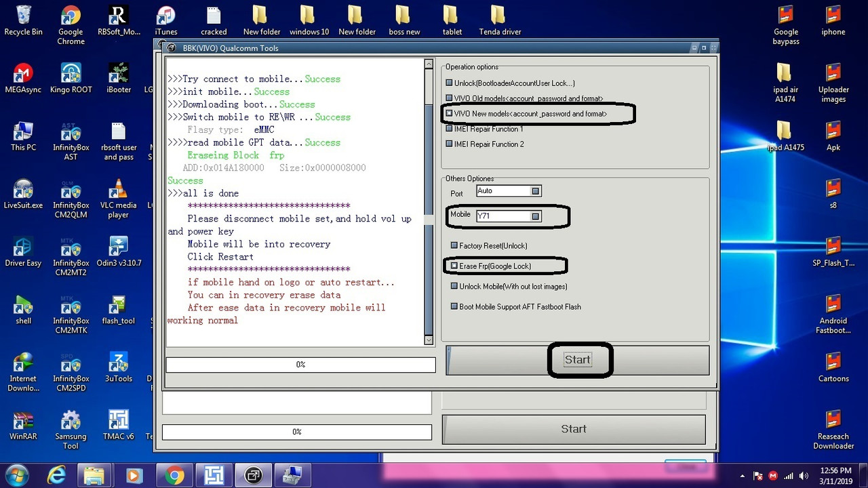This screenshot has height=488, width=868.
Task: Open the Windows Start menu
Action: [x=16, y=475]
